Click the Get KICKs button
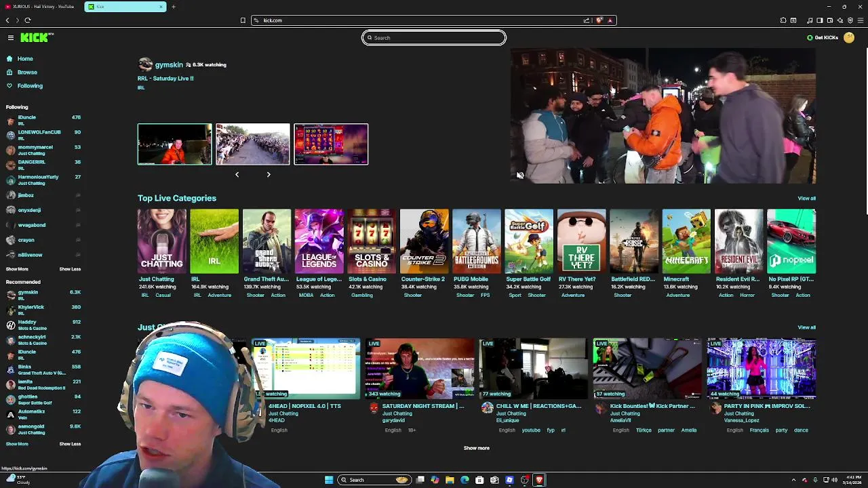 point(823,38)
